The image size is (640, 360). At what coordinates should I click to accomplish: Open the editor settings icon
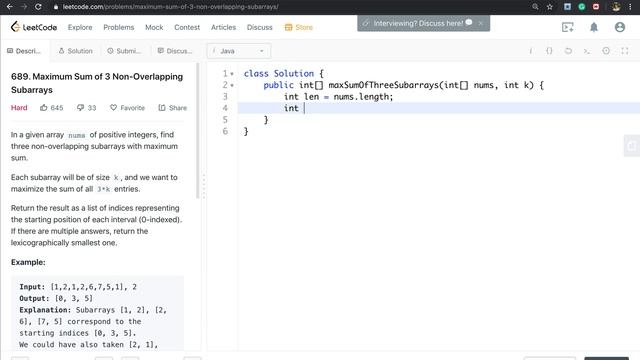606,51
